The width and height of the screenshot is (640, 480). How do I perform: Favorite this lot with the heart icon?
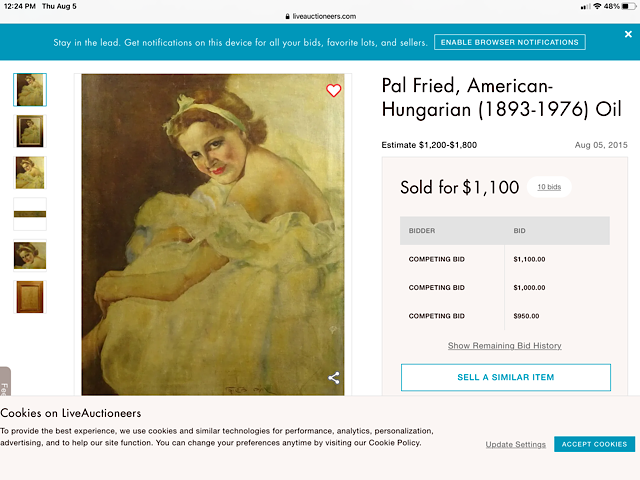[x=334, y=90]
